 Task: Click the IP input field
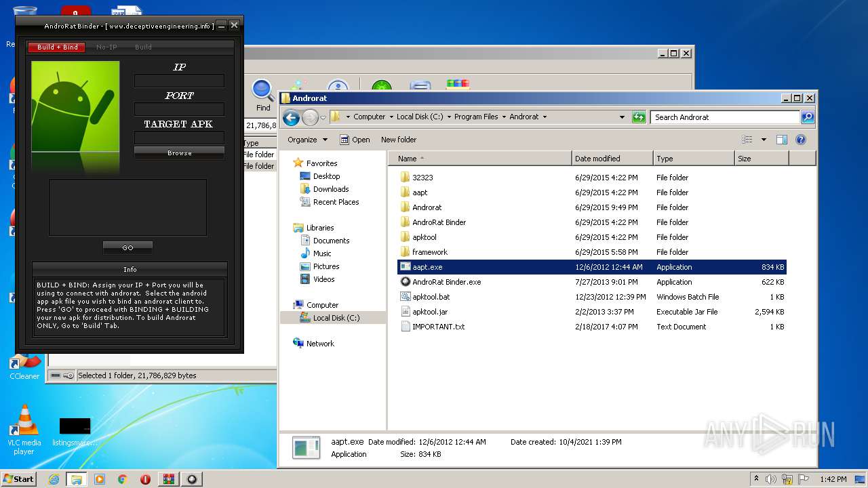click(179, 81)
